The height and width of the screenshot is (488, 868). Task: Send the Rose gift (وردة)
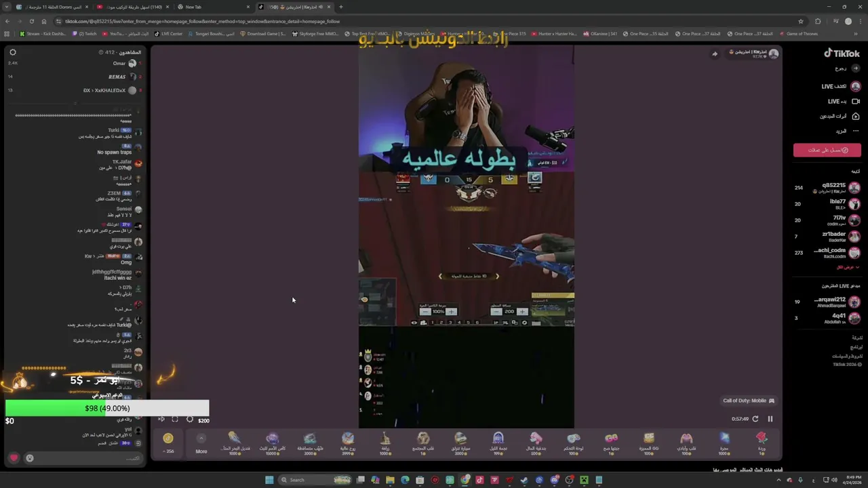pos(762,442)
